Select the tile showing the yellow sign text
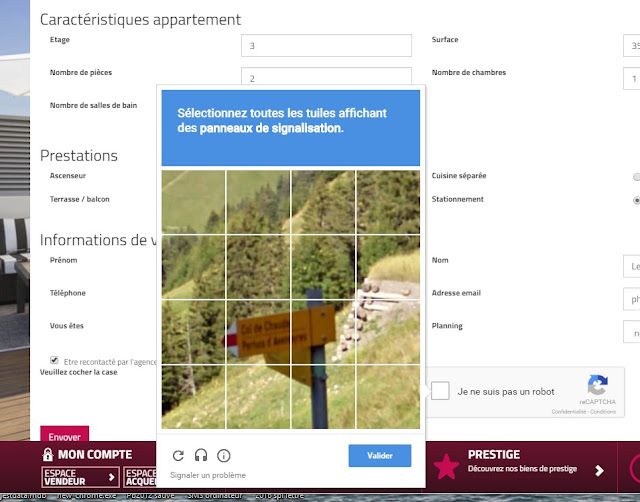This screenshot has height=502, width=640. pos(258,332)
